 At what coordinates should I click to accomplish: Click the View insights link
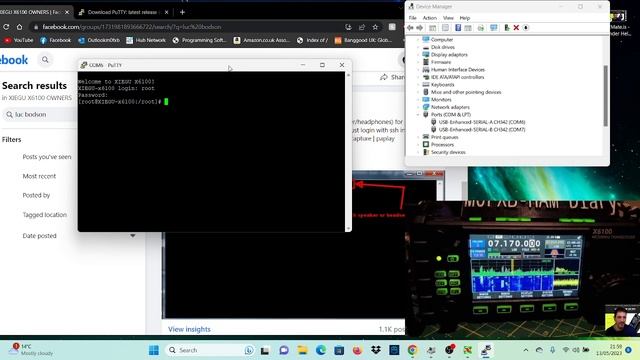tap(189, 329)
